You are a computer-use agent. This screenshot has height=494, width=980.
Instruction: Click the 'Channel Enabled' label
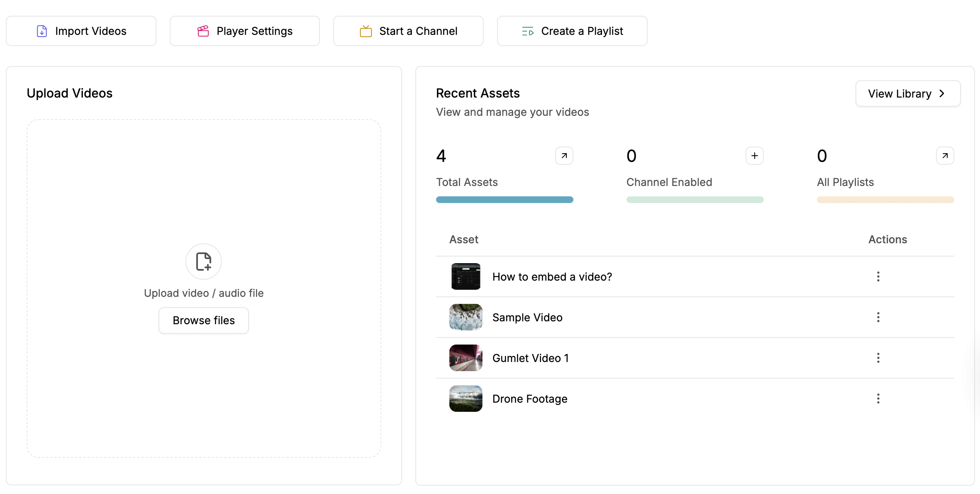pyautogui.click(x=669, y=182)
